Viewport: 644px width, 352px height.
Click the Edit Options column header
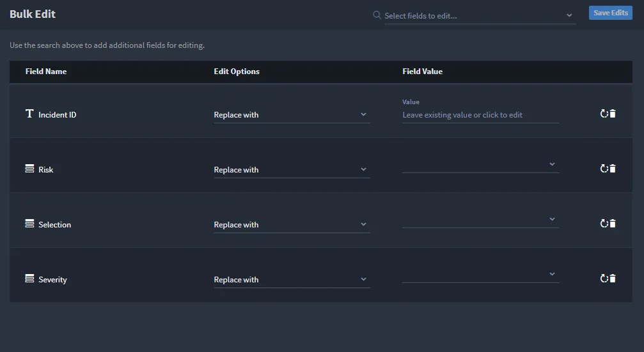[237, 72]
